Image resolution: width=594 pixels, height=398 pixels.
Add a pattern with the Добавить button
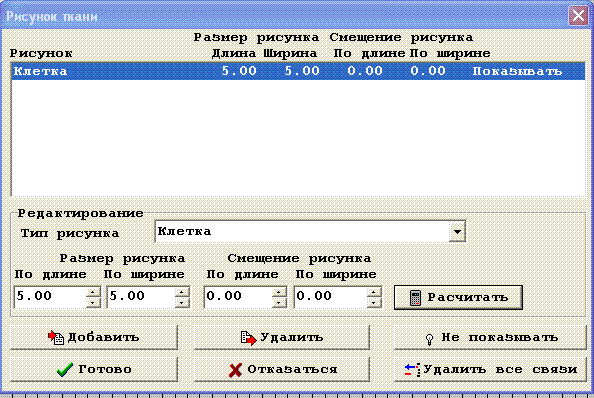94,337
